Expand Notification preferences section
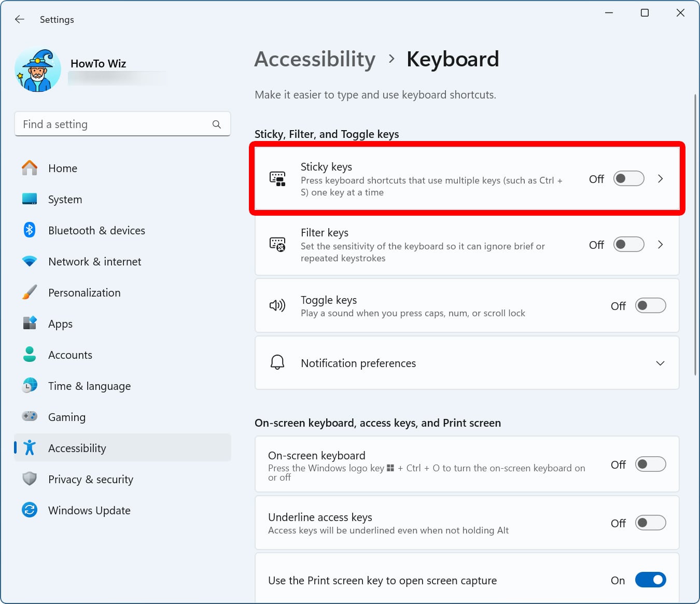 tap(660, 363)
